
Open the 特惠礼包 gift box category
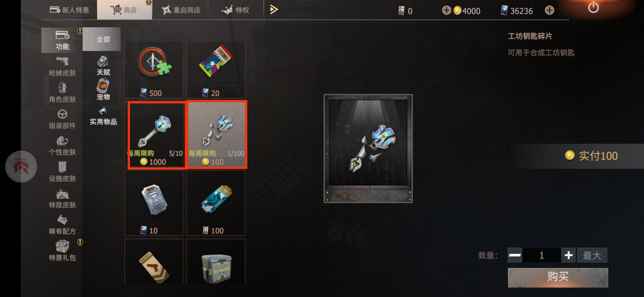(62, 251)
